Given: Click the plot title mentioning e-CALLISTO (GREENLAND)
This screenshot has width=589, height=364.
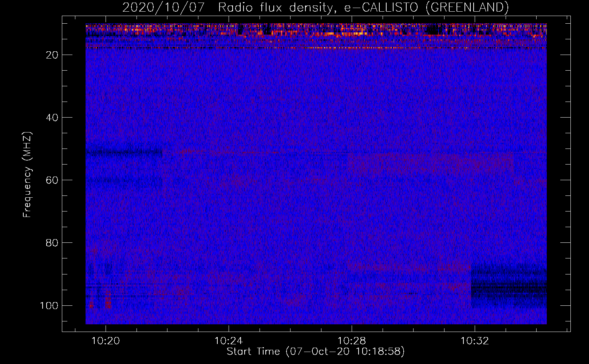Looking at the screenshot, I should click(x=315, y=7).
